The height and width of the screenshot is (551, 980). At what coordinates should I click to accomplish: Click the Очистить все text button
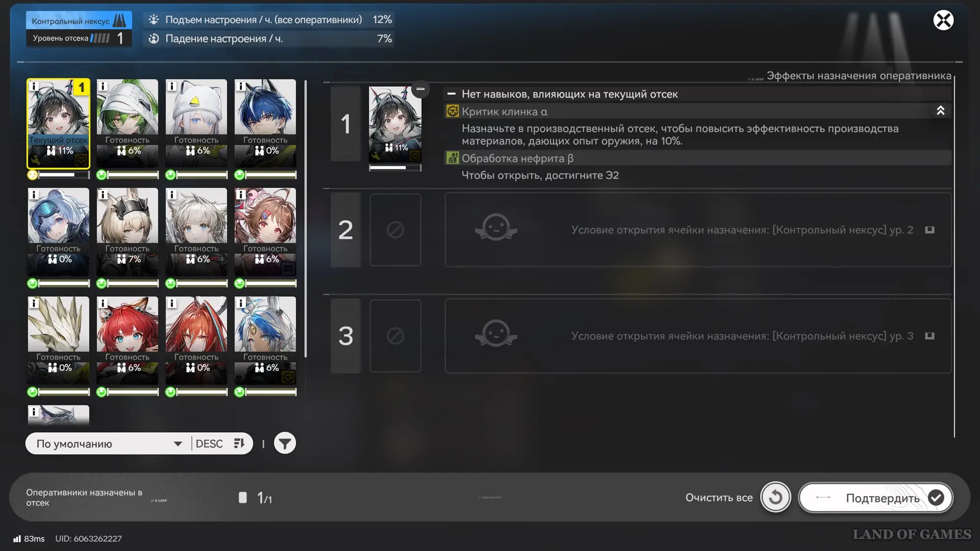coord(718,498)
